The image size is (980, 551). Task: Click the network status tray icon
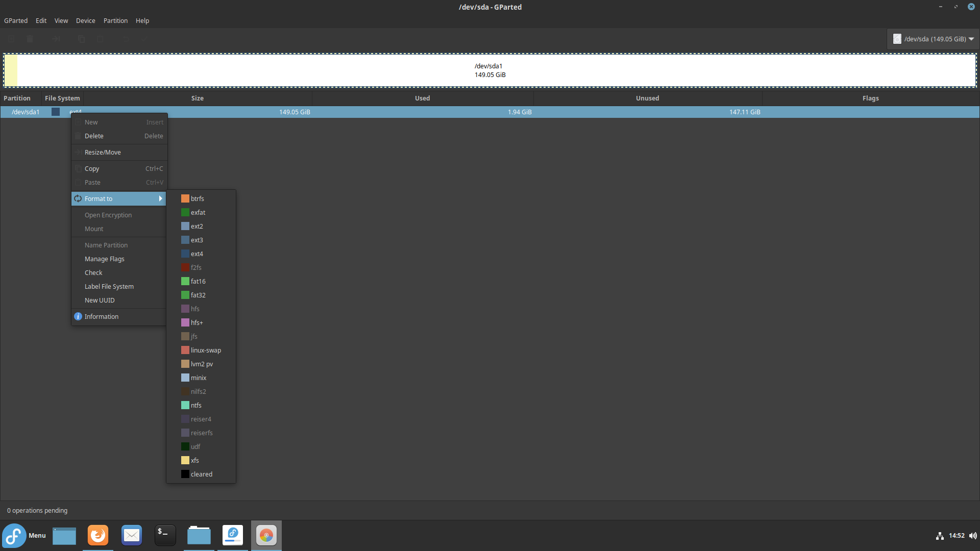click(x=940, y=536)
